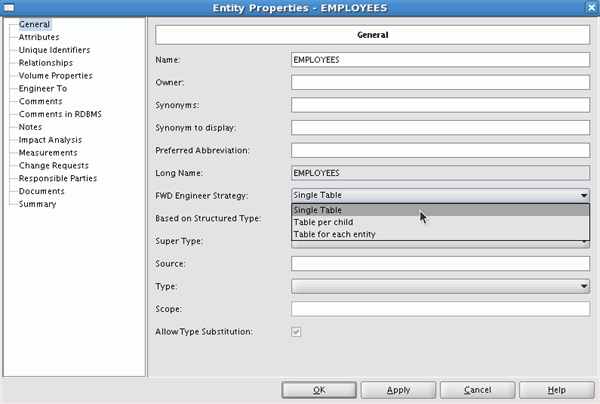Click the Synonym to display field

440,128
